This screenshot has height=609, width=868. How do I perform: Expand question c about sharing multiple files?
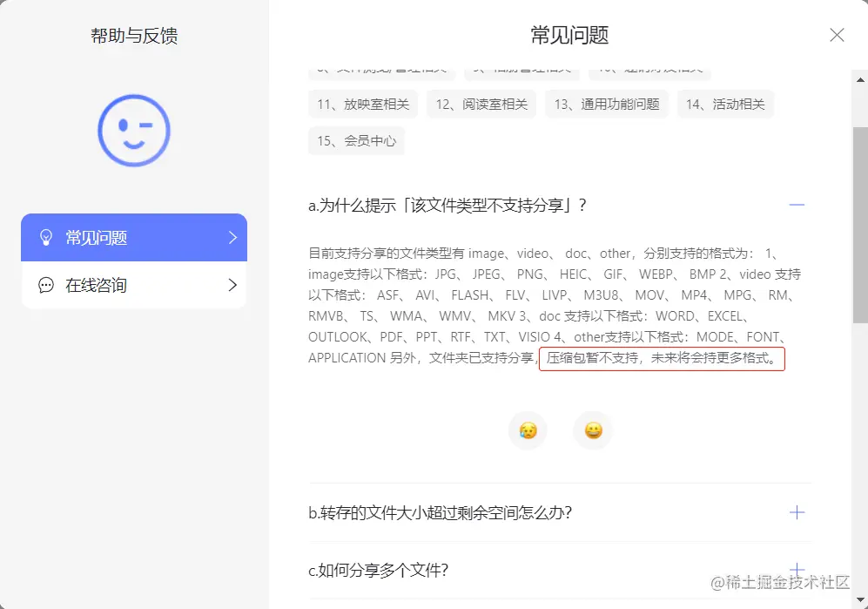tap(797, 570)
